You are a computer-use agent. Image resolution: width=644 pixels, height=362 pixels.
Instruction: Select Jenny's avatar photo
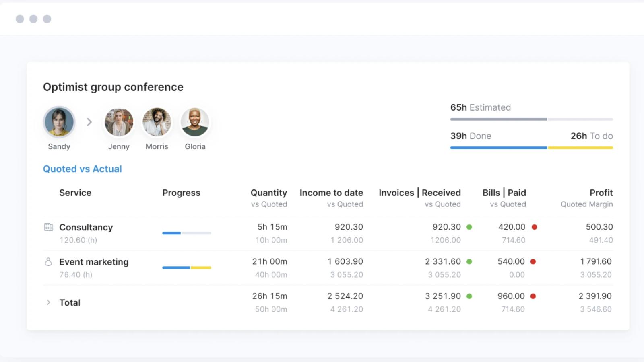click(x=119, y=122)
